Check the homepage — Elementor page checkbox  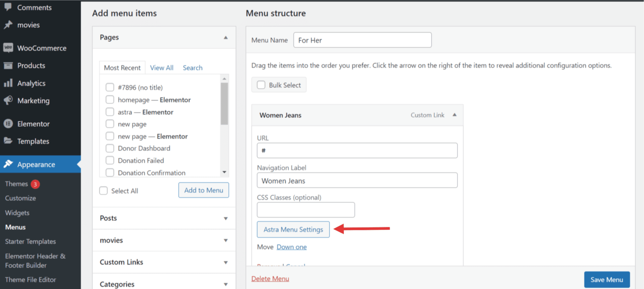click(110, 100)
